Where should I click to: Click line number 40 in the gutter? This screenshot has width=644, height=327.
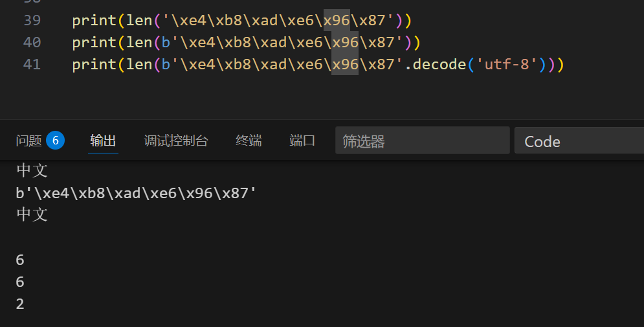32,43
